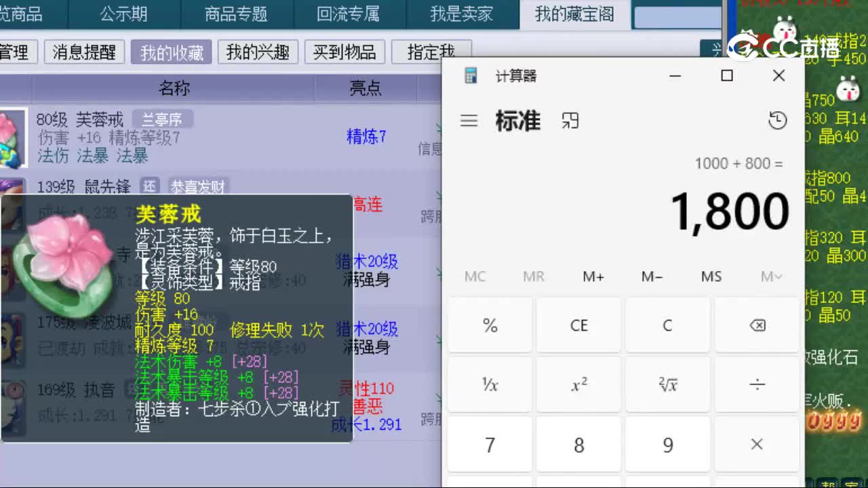The width and height of the screenshot is (868, 488).
Task: Click the M+ memory add button
Action: pyautogui.click(x=593, y=277)
